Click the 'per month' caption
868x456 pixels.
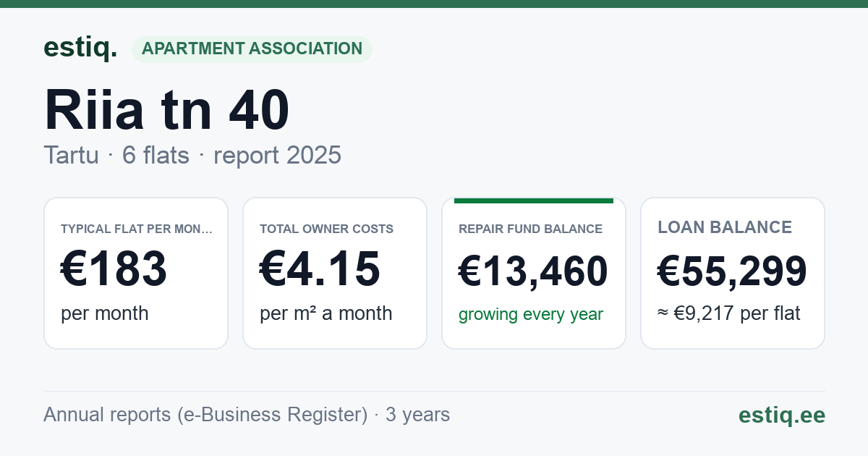click(x=105, y=313)
